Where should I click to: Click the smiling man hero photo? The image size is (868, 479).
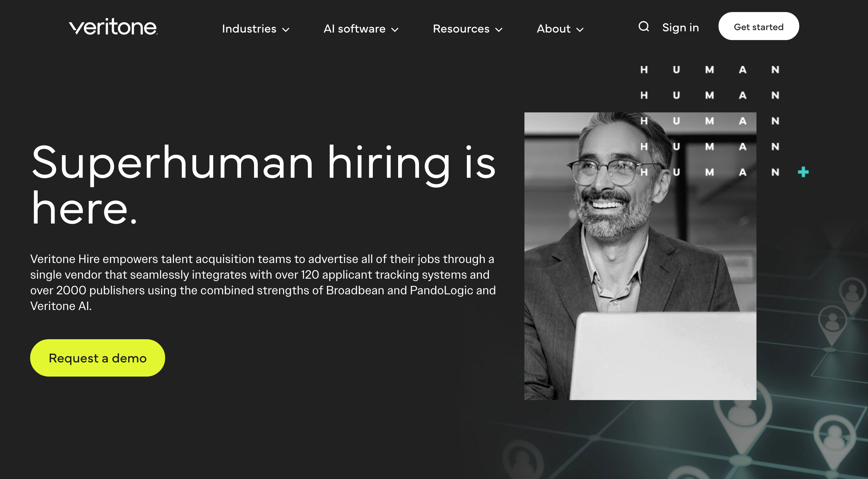coord(640,256)
